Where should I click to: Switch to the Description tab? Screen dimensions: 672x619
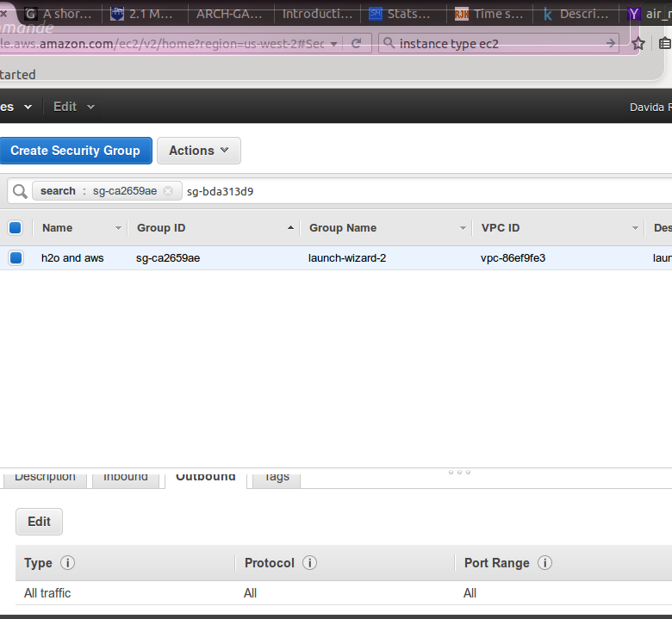click(x=45, y=478)
